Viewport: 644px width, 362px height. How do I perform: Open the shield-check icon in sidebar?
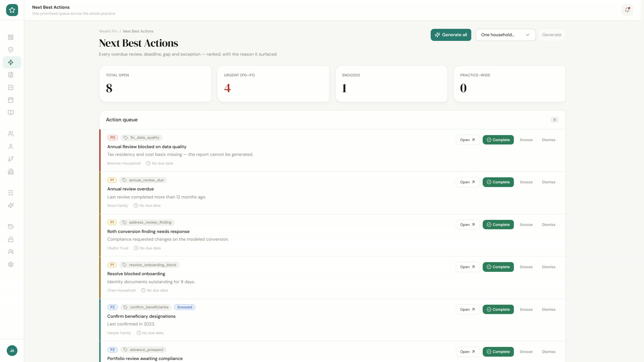[11, 49]
